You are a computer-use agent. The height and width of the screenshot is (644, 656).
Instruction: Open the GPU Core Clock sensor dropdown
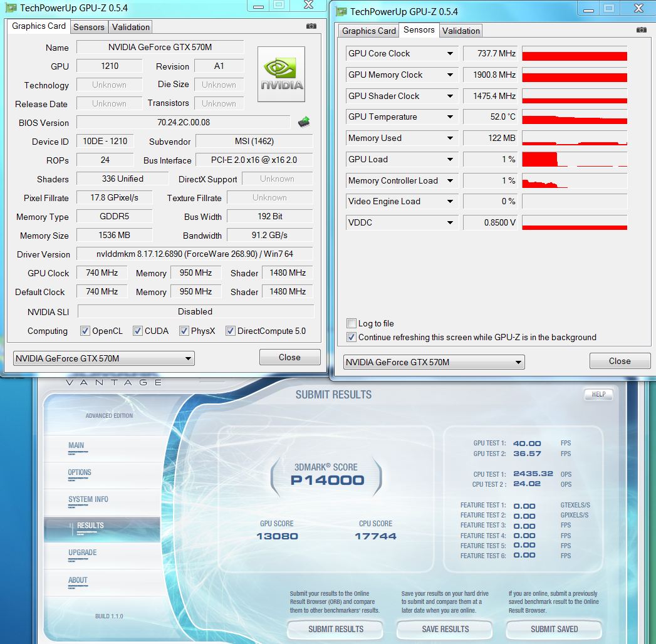coord(450,53)
